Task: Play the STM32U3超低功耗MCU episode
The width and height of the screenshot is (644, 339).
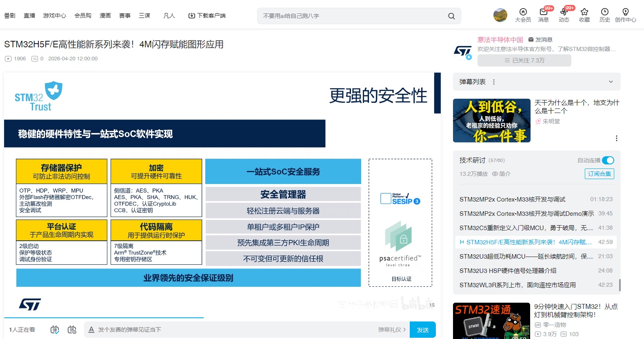Action: point(536,256)
